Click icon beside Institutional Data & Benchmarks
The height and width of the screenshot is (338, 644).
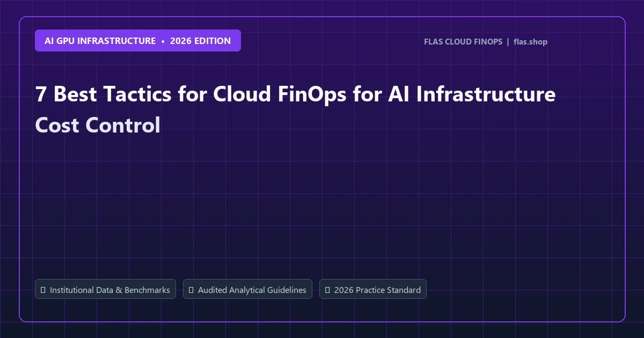click(43, 290)
